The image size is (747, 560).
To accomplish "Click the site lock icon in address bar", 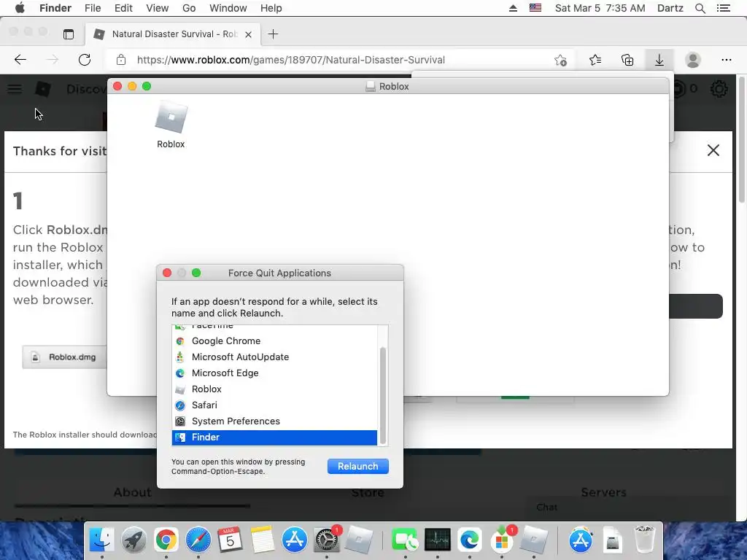I will 121,60.
